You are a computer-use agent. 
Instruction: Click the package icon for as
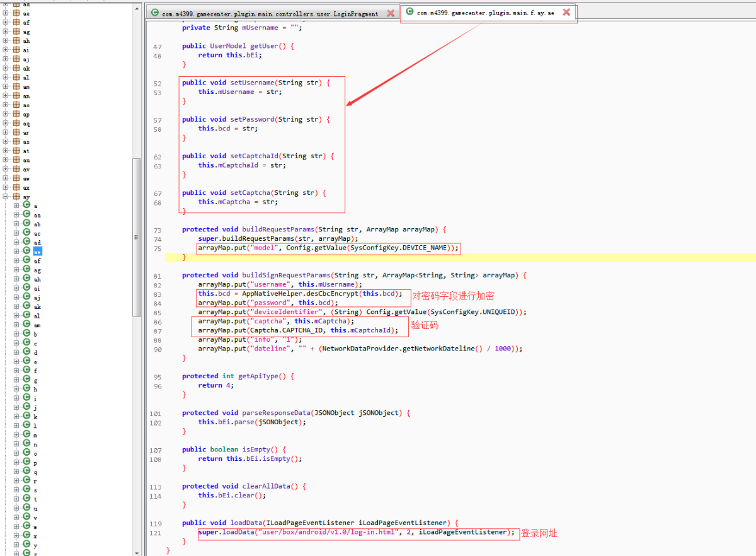[x=16, y=142]
